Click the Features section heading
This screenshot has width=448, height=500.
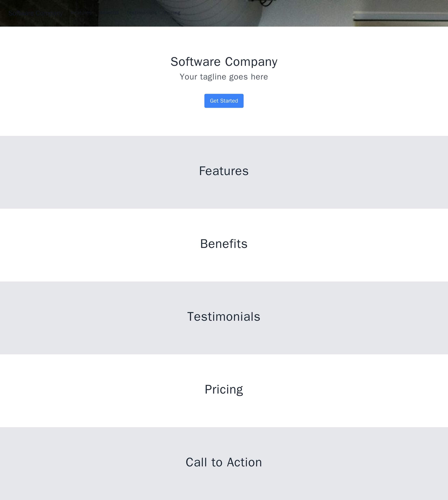click(x=224, y=171)
